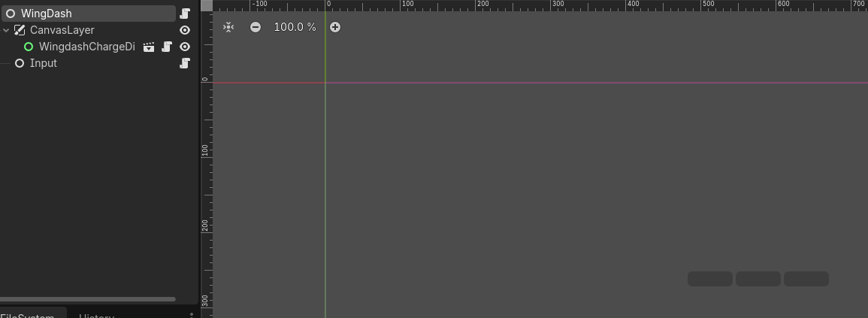Open the script attached to WingDash
The height and width of the screenshot is (318, 868).
coord(185,14)
